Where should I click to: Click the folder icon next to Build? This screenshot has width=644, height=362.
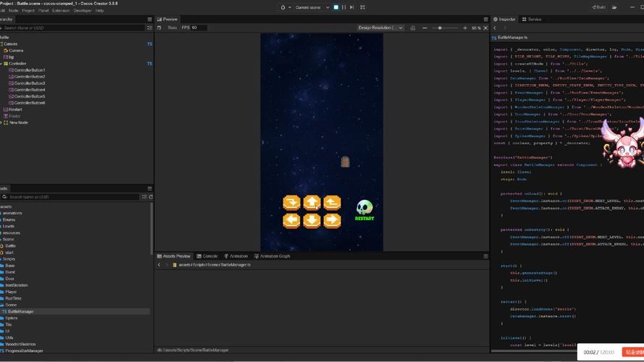[x=614, y=7]
